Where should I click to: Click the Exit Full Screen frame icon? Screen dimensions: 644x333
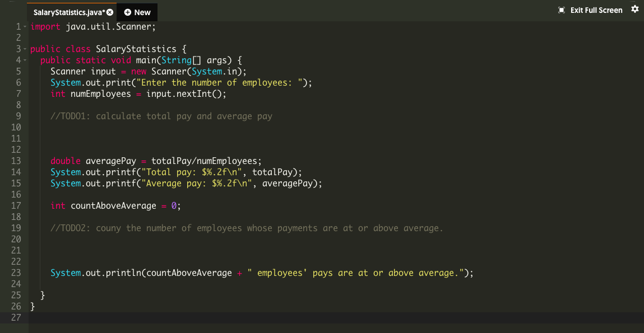560,10
